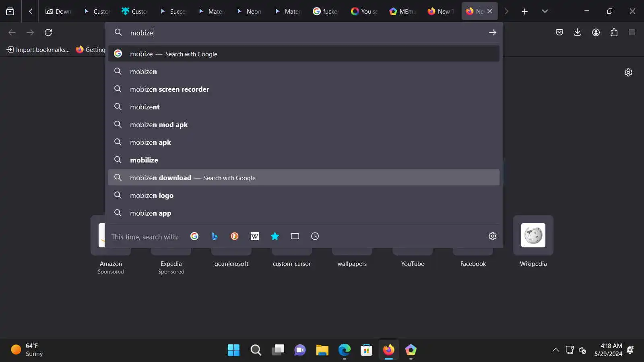Open the Firefox application hamburger menu

pyautogui.click(x=632, y=33)
